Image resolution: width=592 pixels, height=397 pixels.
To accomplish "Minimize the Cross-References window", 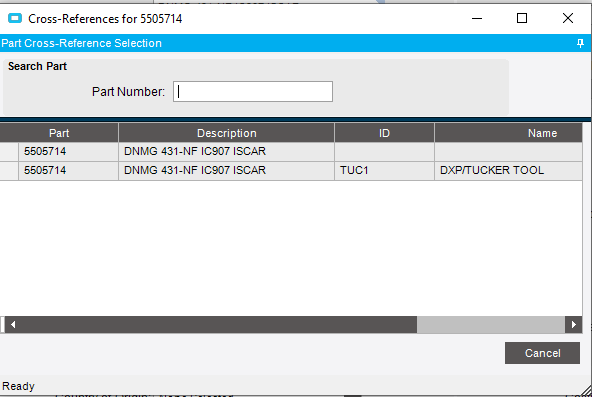I will tap(477, 18).
